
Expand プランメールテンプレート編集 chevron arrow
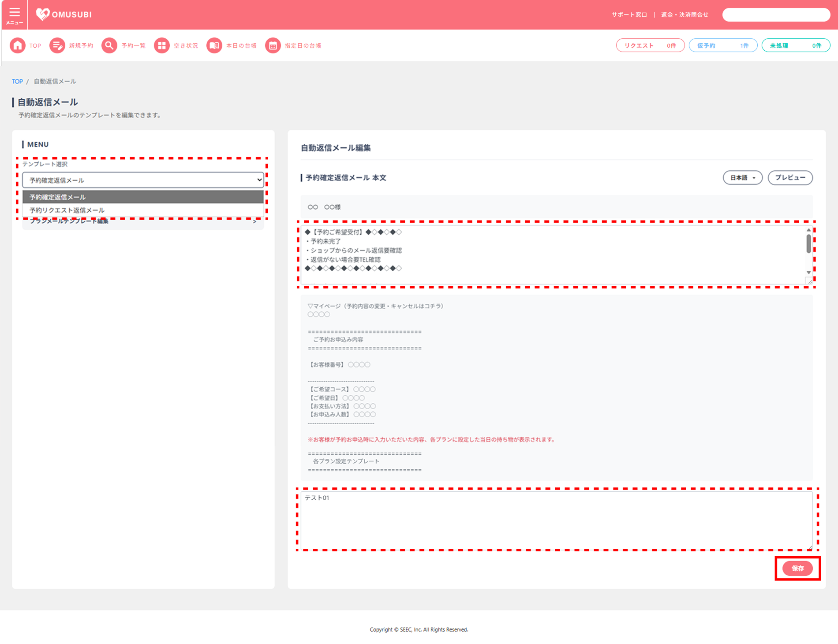(x=254, y=221)
